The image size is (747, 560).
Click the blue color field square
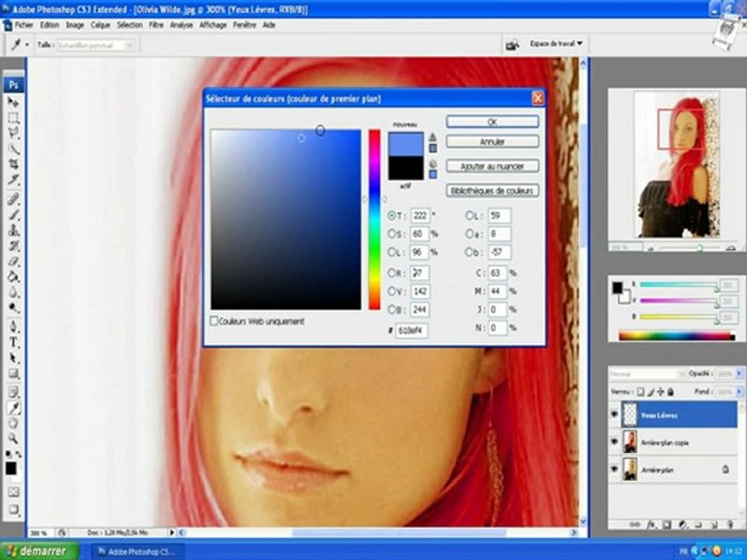coord(286,219)
